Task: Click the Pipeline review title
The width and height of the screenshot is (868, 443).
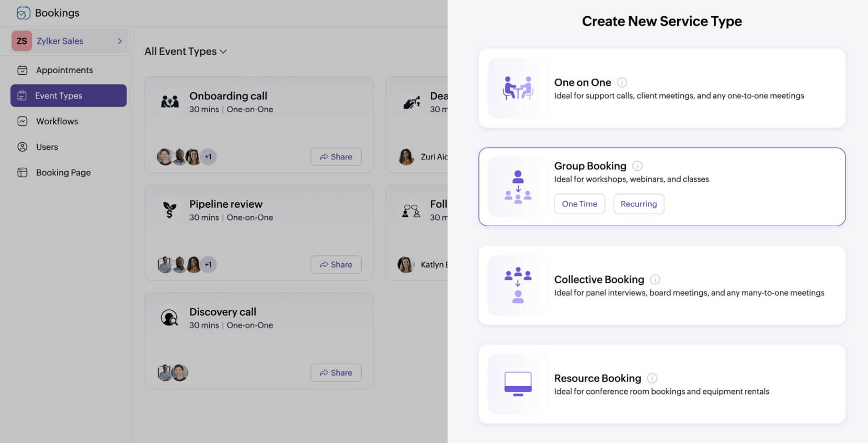Action: pyautogui.click(x=226, y=204)
